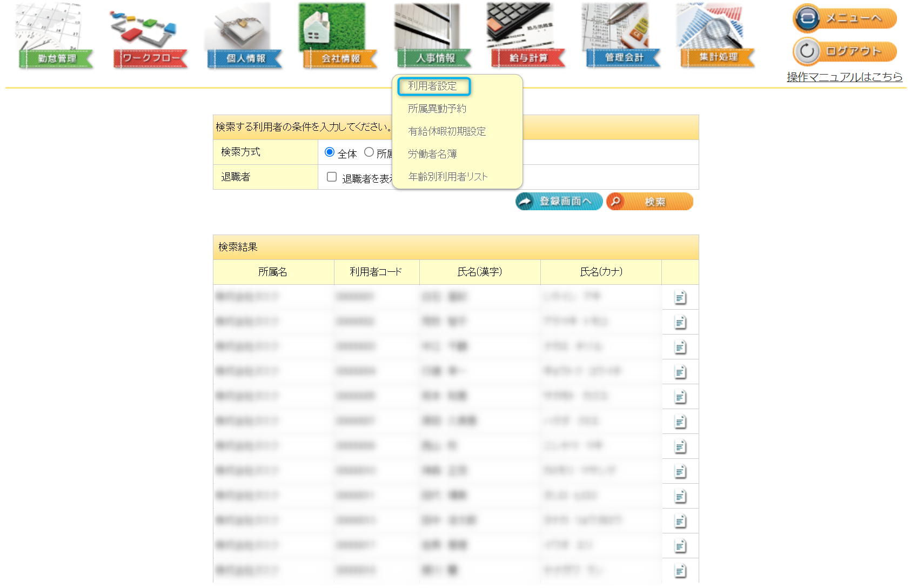Open detail document icon in first result row
The height and width of the screenshot is (588, 911).
680,297
